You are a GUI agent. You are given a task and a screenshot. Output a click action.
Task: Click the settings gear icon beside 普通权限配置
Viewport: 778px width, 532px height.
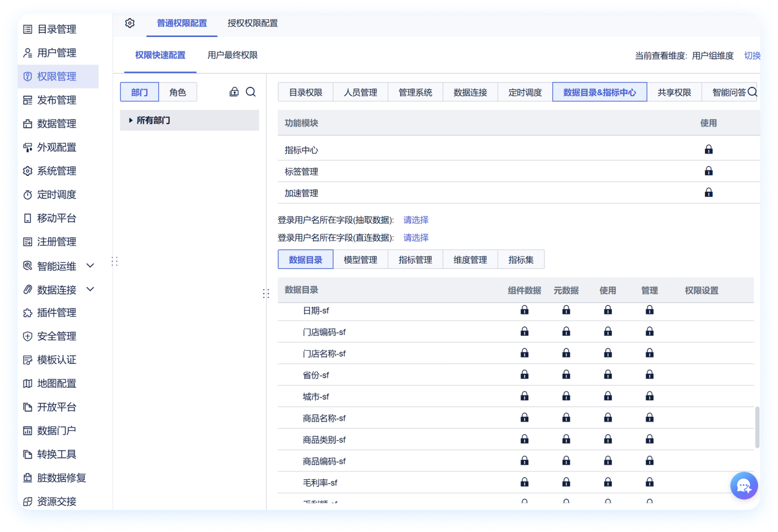coord(130,23)
